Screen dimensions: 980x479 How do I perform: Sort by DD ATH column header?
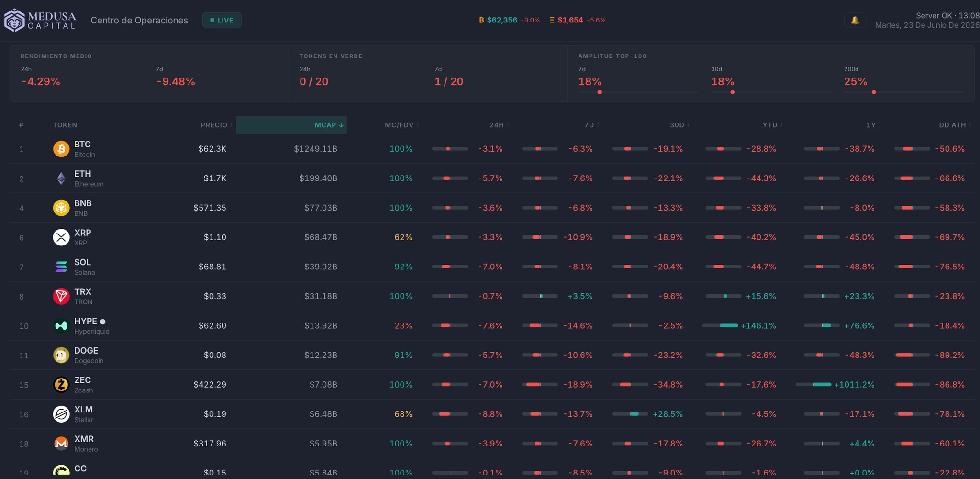(x=955, y=125)
